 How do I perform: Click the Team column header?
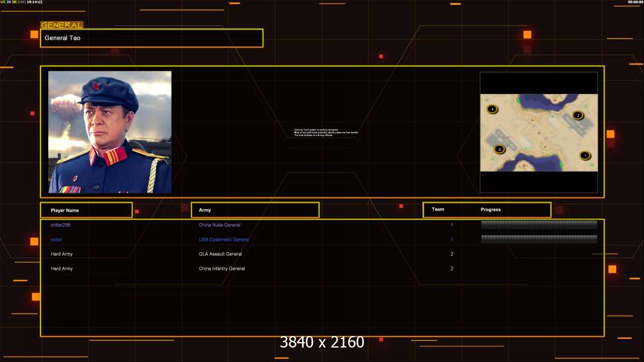tap(438, 209)
